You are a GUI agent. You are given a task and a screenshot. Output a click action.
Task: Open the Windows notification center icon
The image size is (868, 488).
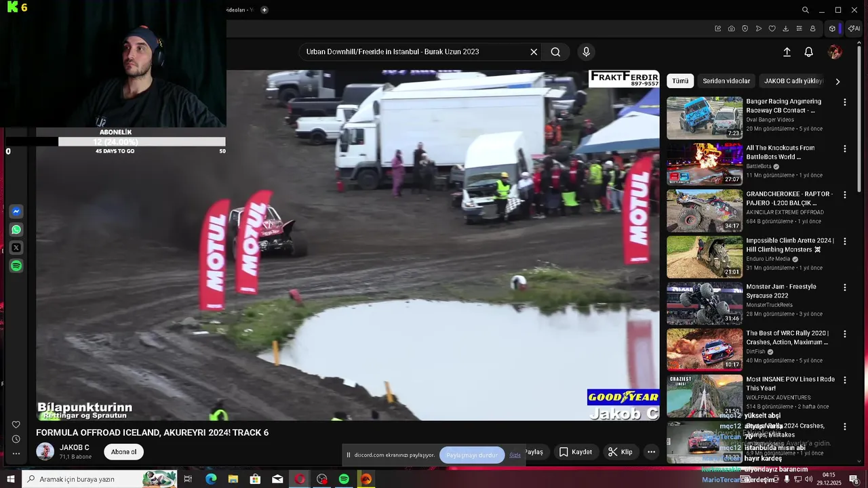[853, 479]
